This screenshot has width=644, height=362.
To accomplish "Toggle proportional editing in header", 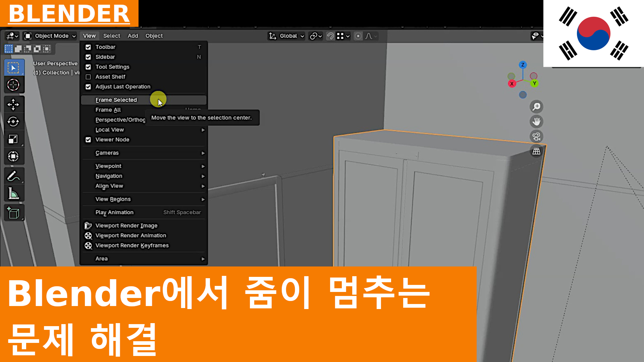I will (358, 36).
